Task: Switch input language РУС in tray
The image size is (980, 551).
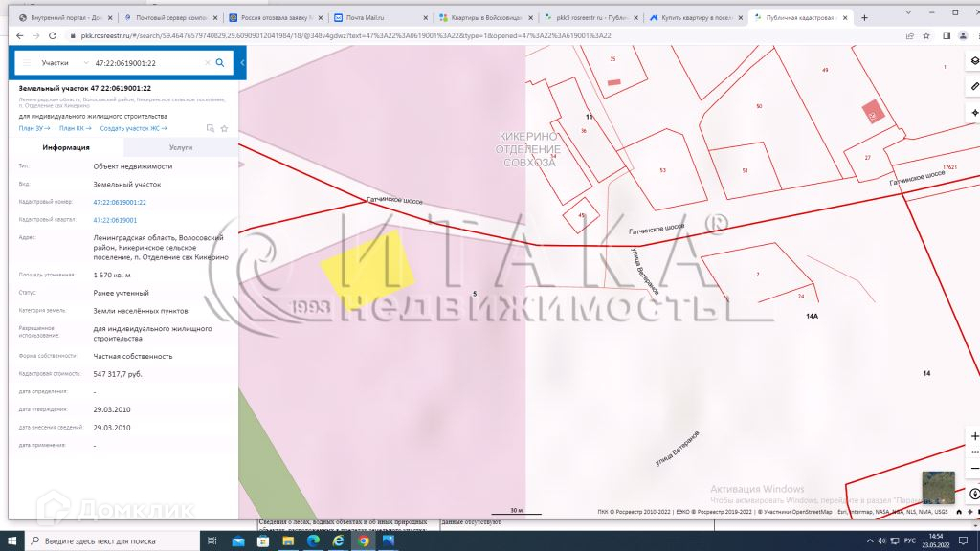Action: 910,541
